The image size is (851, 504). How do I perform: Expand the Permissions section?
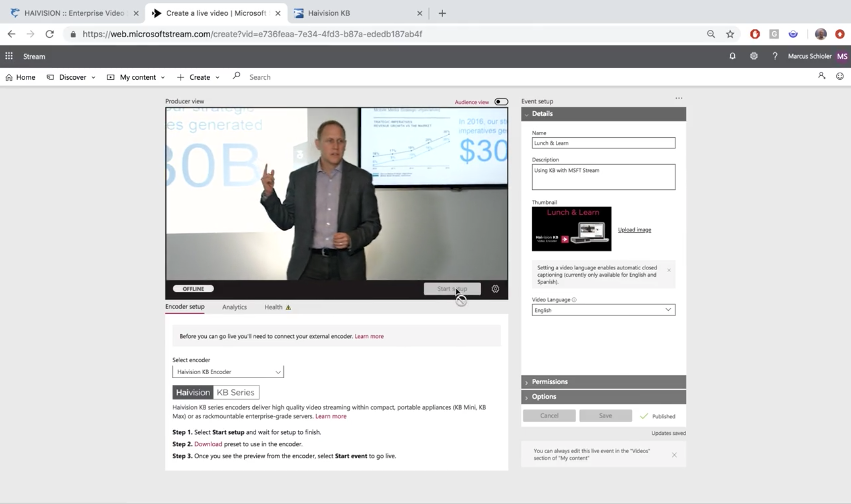pos(603,382)
